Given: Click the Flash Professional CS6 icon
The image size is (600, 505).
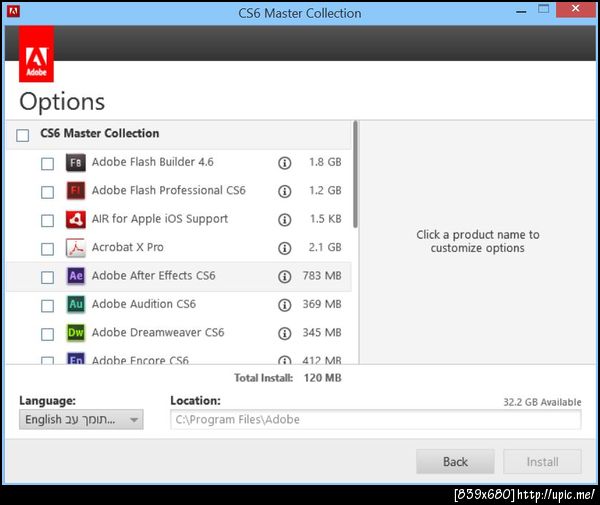Looking at the screenshot, I should pyautogui.click(x=75, y=191).
